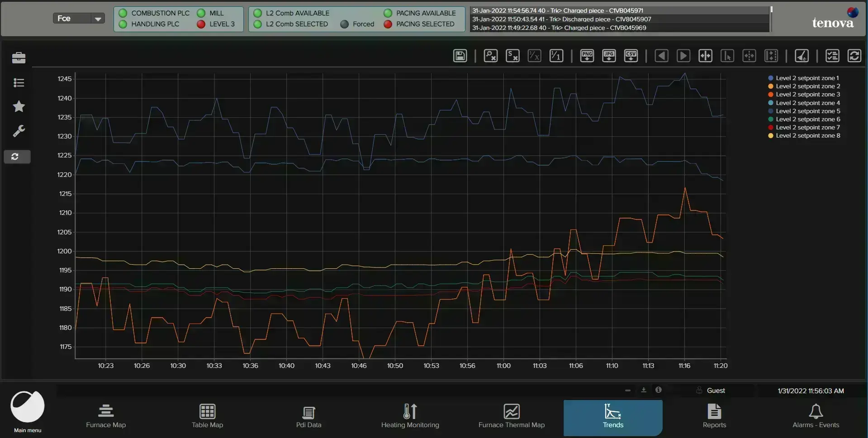Open the Heating Monitoring tab
The width and height of the screenshot is (868, 438).
point(410,416)
